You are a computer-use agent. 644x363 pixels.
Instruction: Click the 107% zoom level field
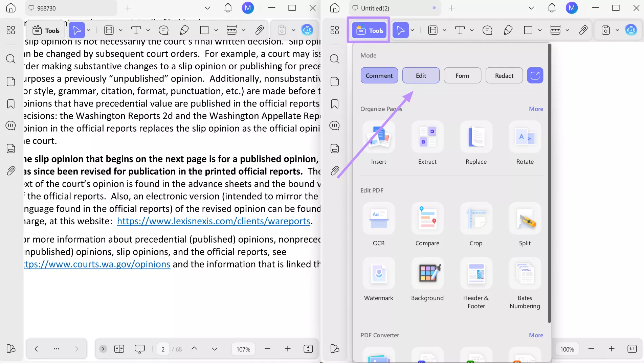(x=243, y=349)
